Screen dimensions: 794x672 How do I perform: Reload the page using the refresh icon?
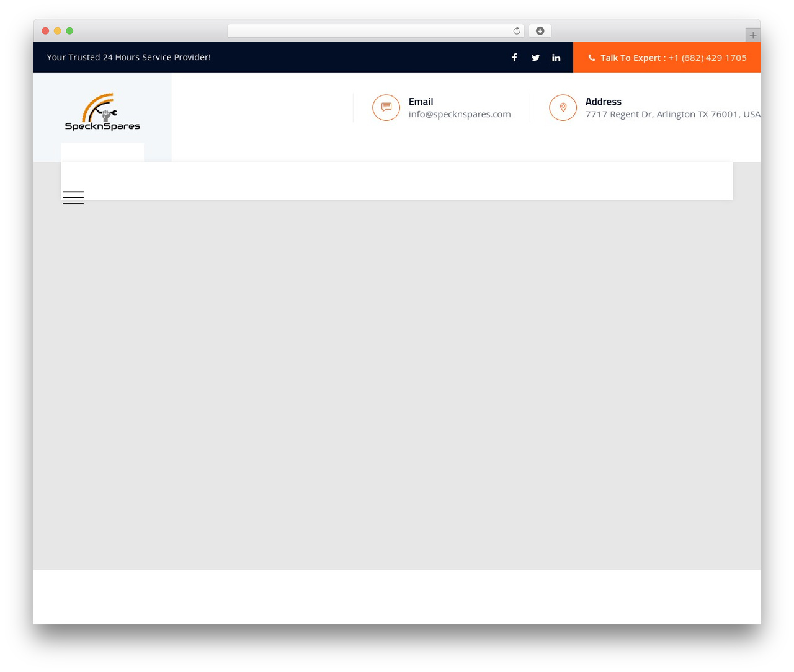[x=517, y=31]
